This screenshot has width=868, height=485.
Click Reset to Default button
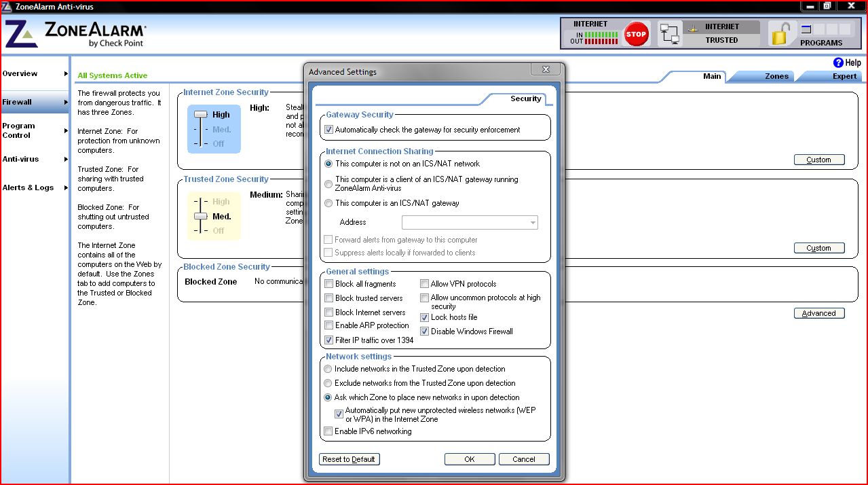coord(349,459)
